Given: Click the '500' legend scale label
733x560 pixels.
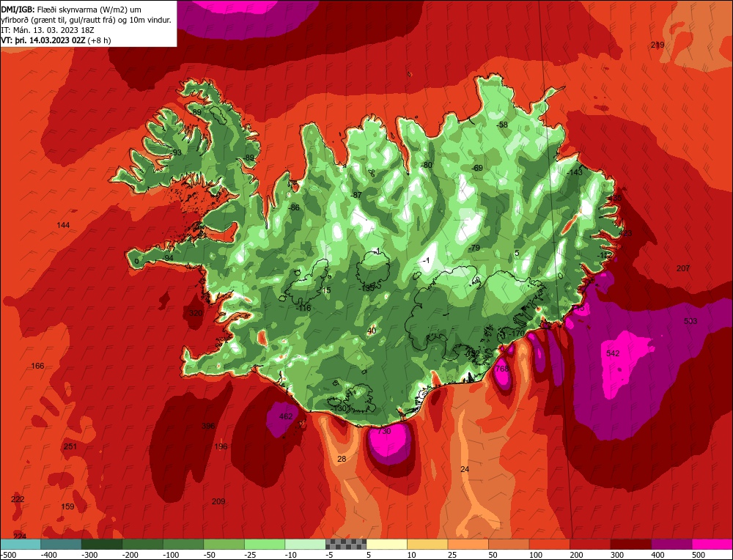Looking at the screenshot, I should 699,555.
